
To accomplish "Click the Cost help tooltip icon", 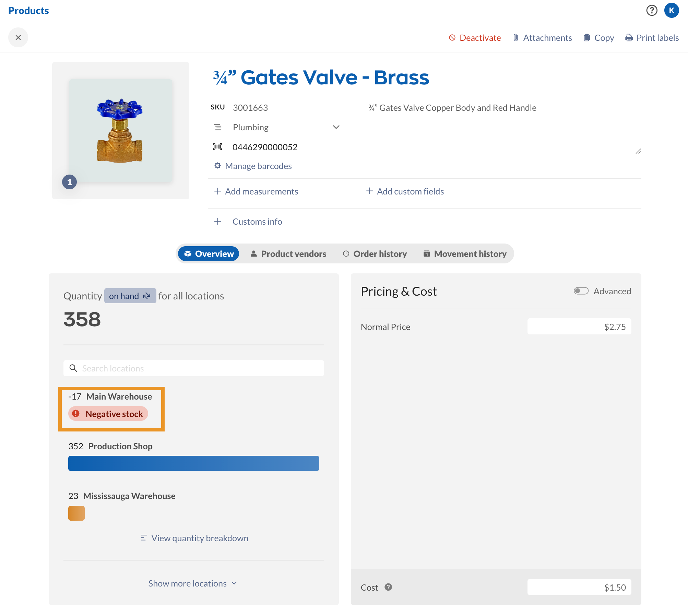I will pyautogui.click(x=388, y=587).
